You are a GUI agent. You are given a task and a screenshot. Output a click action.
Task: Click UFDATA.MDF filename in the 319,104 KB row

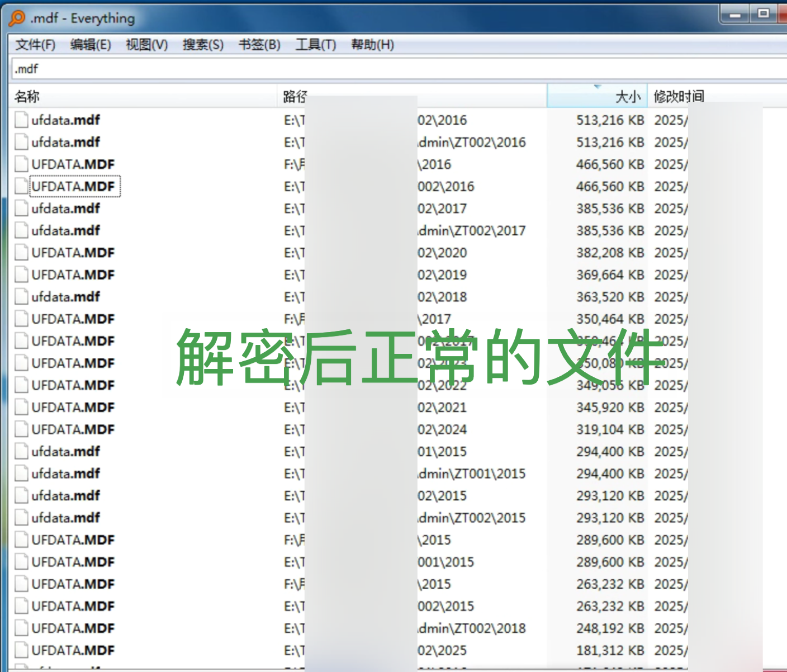pos(73,429)
